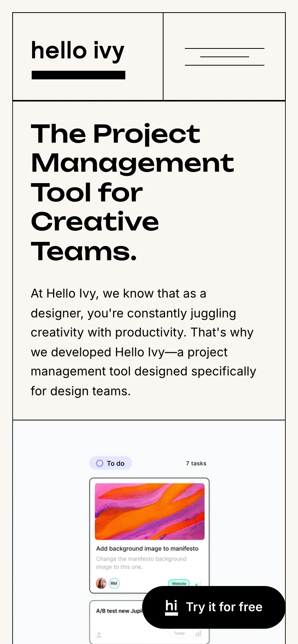Image resolution: width=298 pixels, height=644 pixels.
Task: Click the bar-chart icon on the A/B test card
Action: coord(198,633)
